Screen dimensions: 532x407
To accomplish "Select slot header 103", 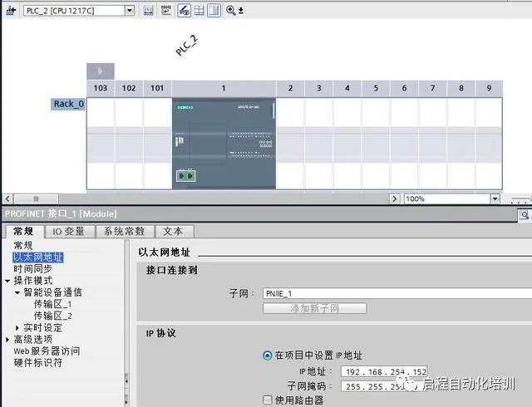I will (x=101, y=88).
